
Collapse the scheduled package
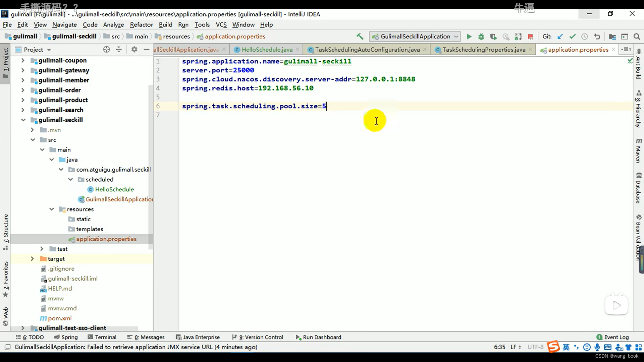coord(70,179)
